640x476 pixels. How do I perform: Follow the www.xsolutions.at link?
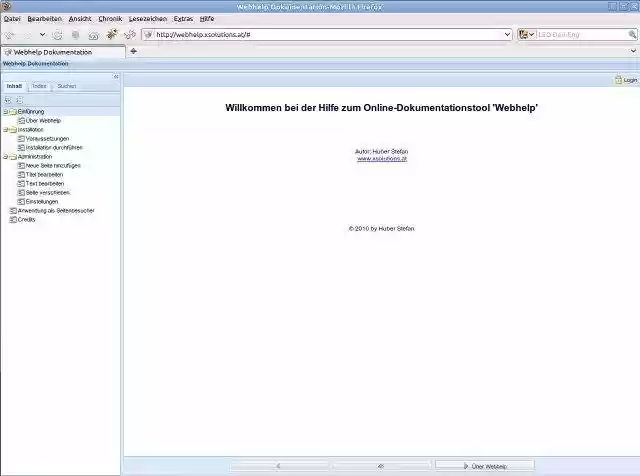(382, 159)
